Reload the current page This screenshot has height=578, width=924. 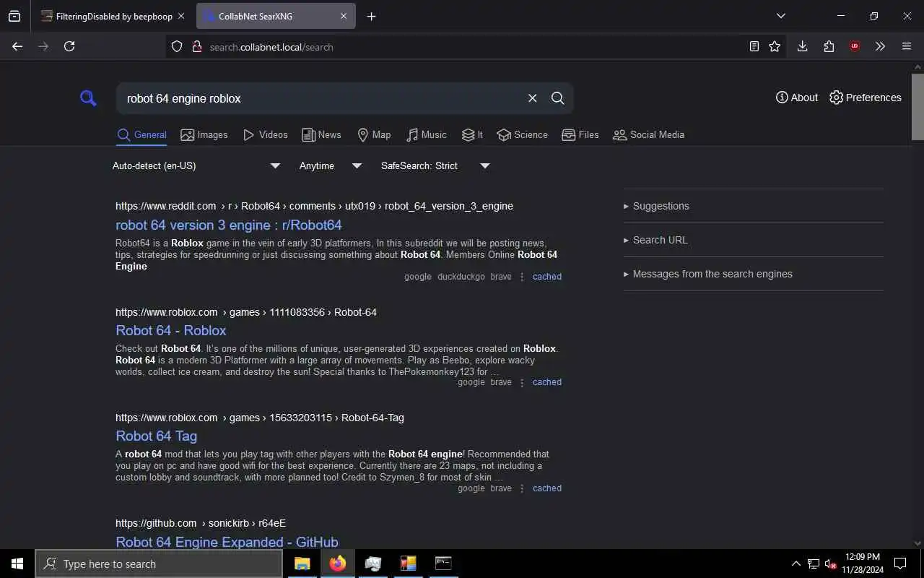pos(69,46)
